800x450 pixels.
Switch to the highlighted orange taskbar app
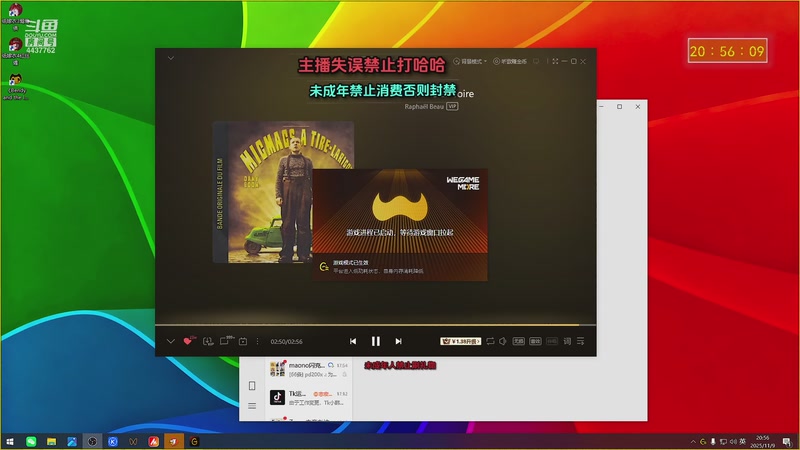pyautogui.click(x=173, y=441)
